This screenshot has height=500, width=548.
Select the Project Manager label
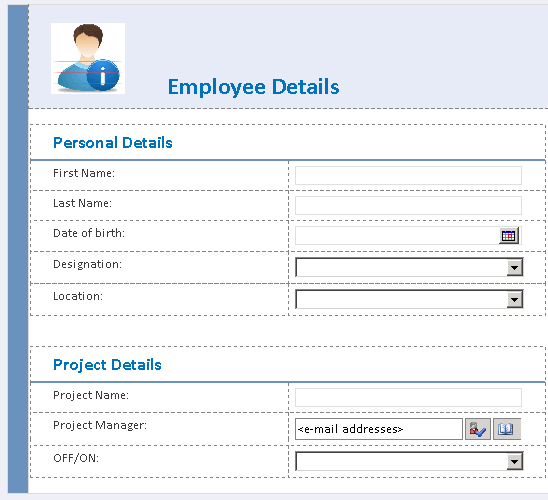(x=100, y=426)
